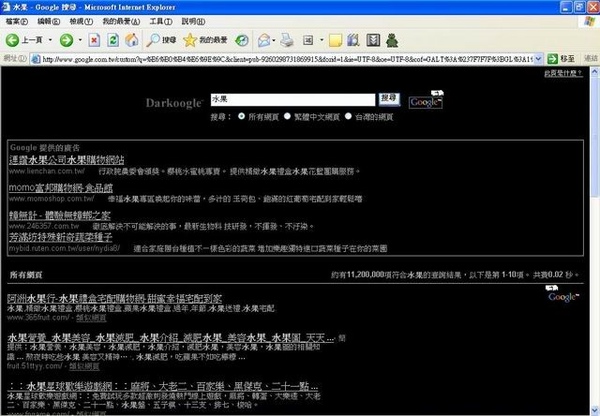600x416 pixels.
Task: Open the 連泉水果公司 ad link
Action: tap(66, 160)
